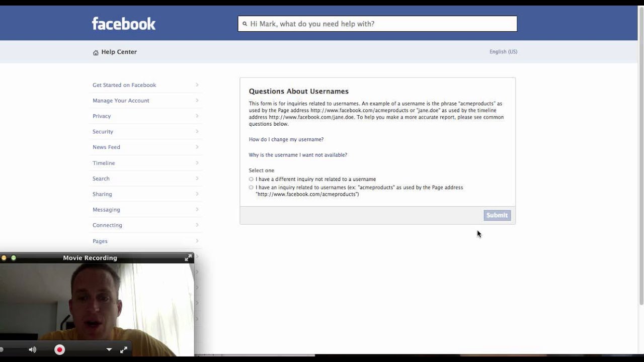The height and width of the screenshot is (362, 644).
Task: Click the yellow minimize button of Movie Recording
Action: (4, 258)
